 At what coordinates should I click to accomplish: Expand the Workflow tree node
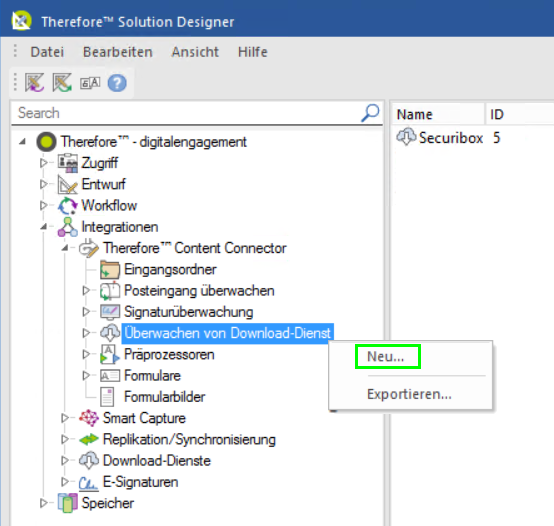click(x=43, y=205)
